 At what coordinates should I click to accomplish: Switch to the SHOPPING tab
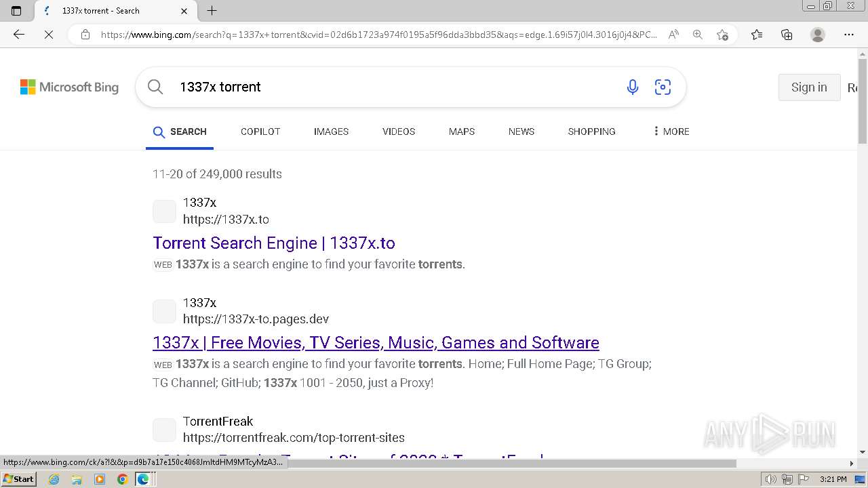[592, 131]
